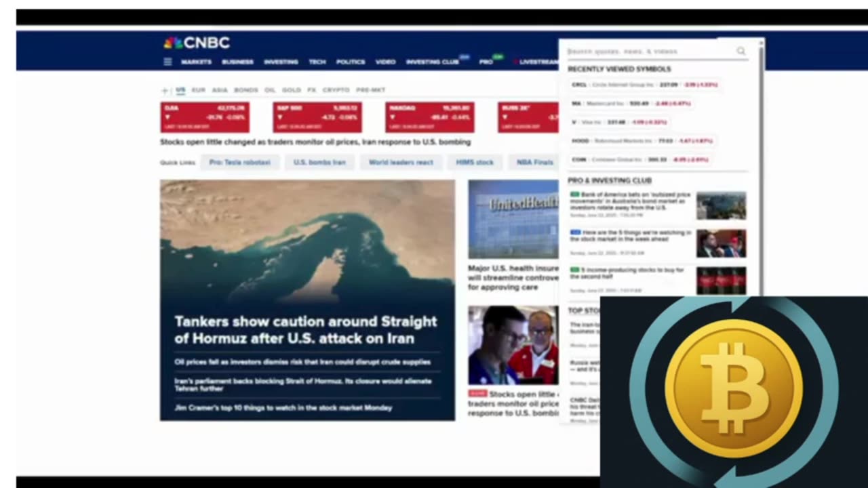Open the Politics menu

(351, 62)
